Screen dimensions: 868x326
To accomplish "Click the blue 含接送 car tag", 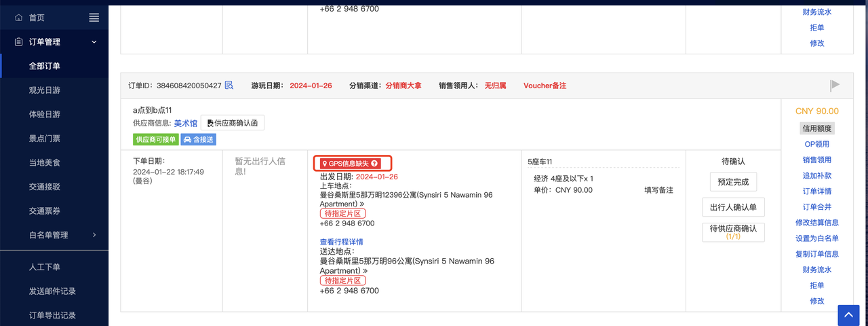I will tap(198, 140).
